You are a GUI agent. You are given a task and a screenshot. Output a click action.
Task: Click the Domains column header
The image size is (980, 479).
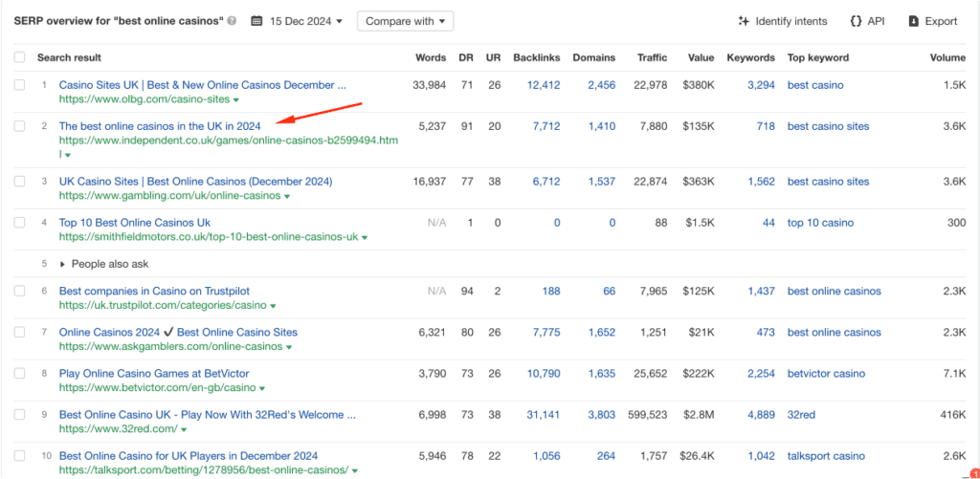pos(593,57)
